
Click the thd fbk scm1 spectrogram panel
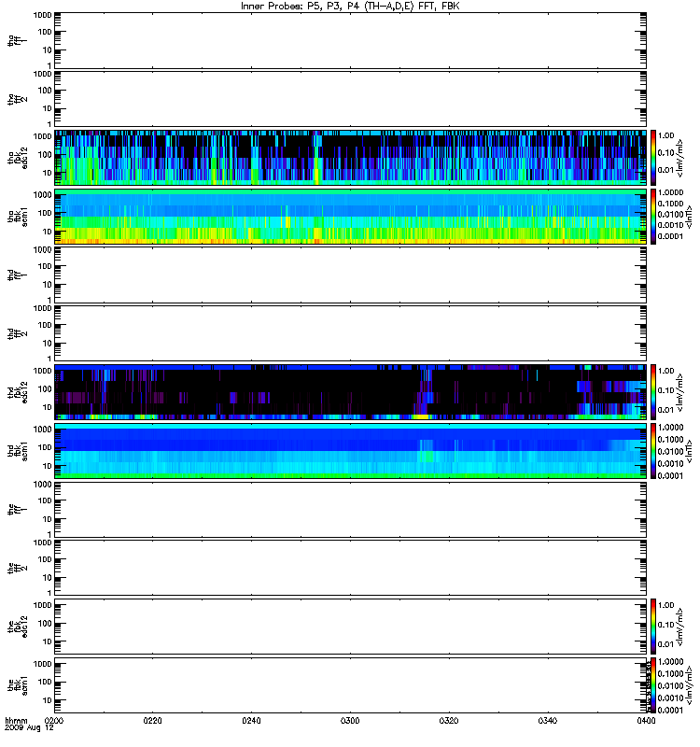(x=351, y=451)
